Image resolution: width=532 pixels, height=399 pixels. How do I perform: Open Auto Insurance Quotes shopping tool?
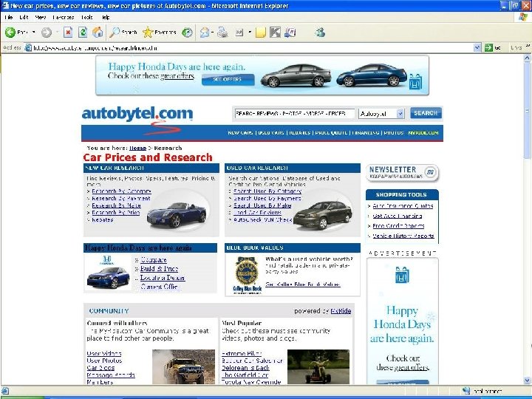403,205
